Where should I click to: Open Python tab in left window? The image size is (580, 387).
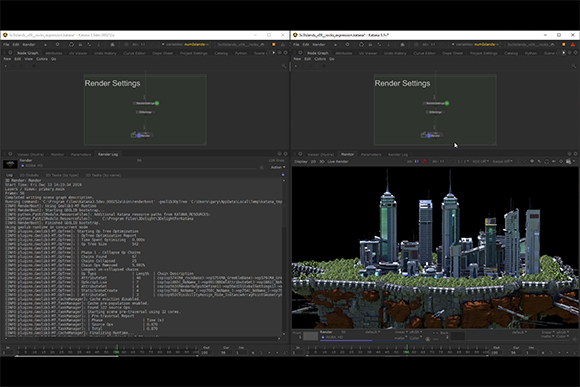[241, 53]
